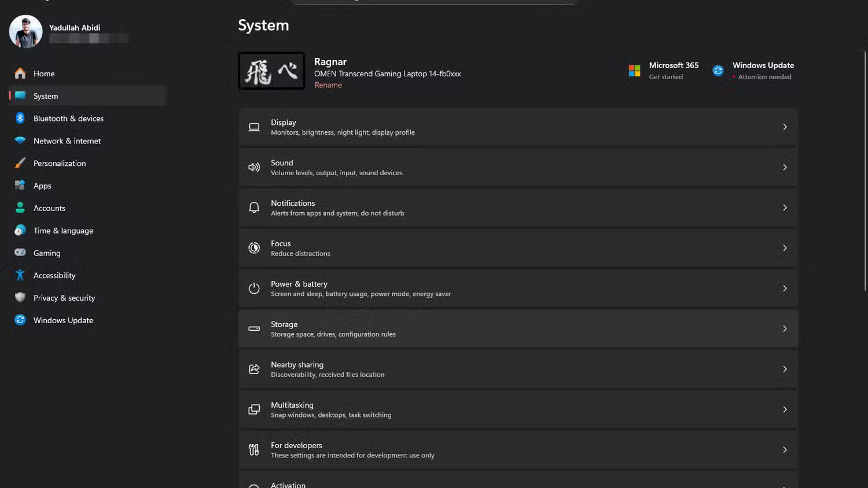Click the Bluetooth icon in the sidebar
The image size is (868, 488).
point(20,118)
